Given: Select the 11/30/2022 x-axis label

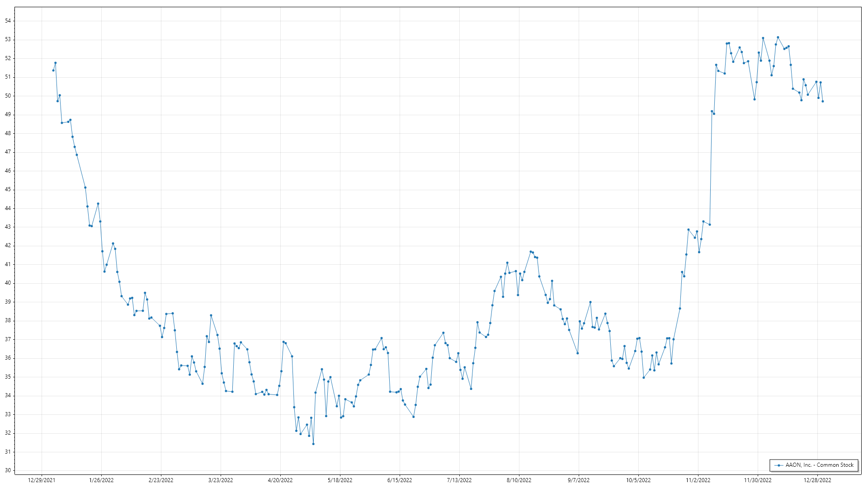Looking at the screenshot, I should 758,480.
